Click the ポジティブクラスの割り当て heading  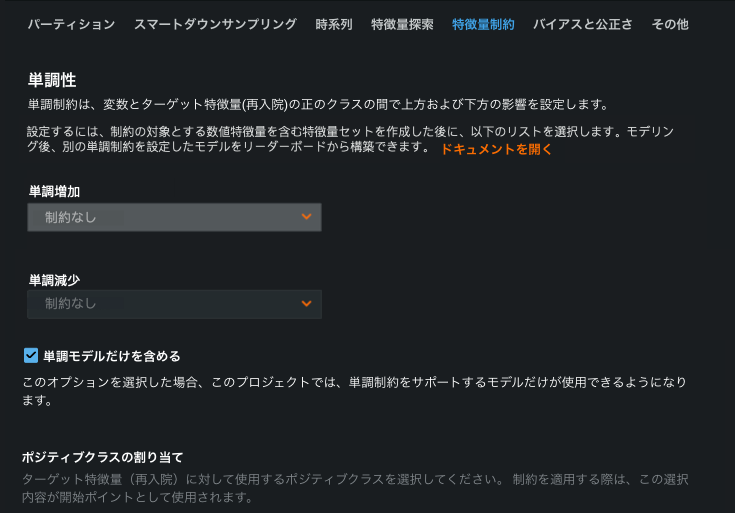point(102,457)
